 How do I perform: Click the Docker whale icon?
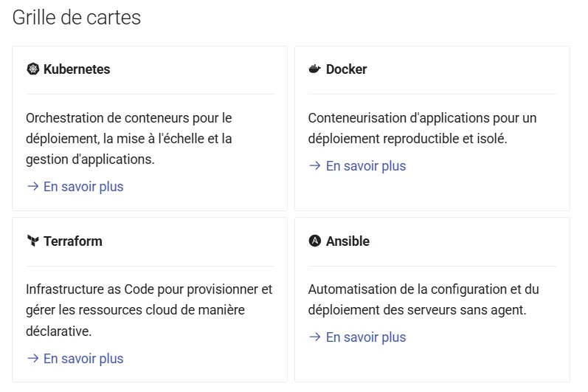click(x=315, y=69)
